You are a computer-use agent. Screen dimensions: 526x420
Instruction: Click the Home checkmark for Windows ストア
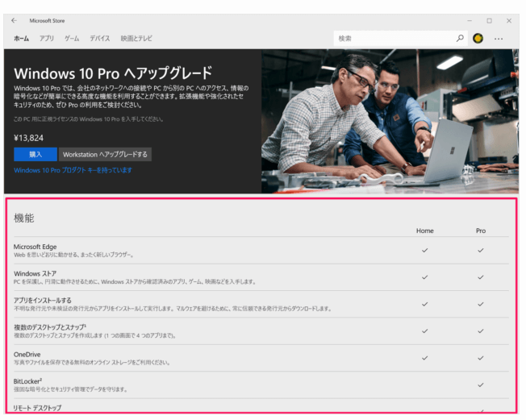click(x=424, y=277)
